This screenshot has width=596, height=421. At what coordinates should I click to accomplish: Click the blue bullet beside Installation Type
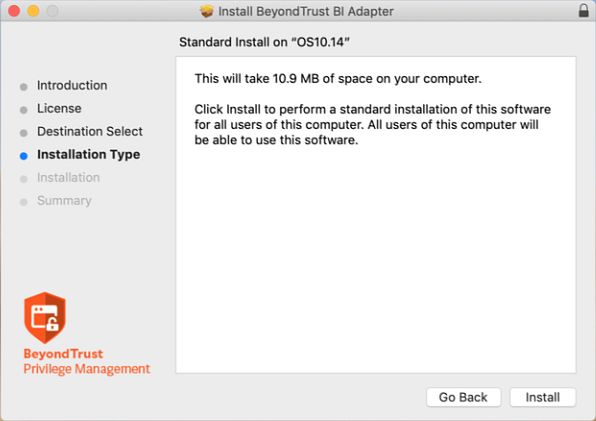[24, 156]
